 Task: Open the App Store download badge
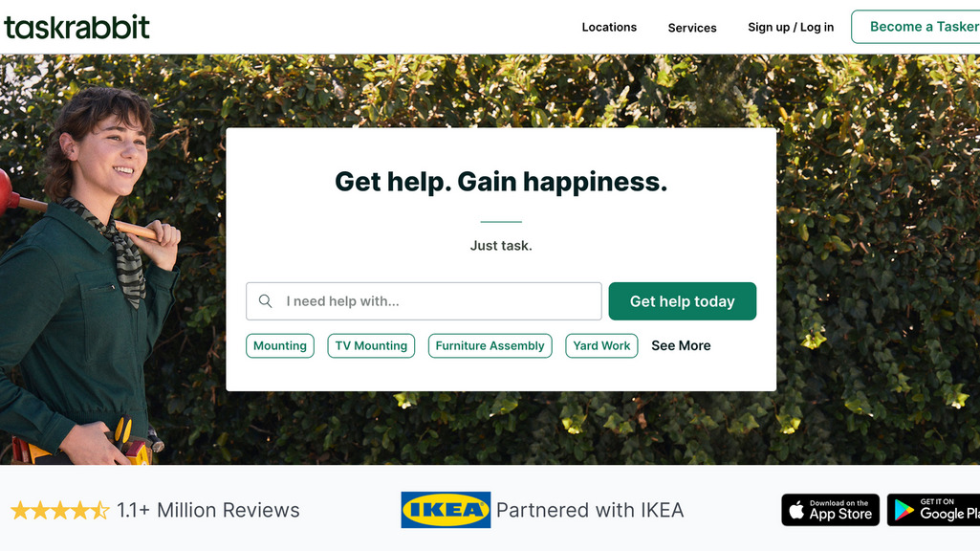click(831, 510)
